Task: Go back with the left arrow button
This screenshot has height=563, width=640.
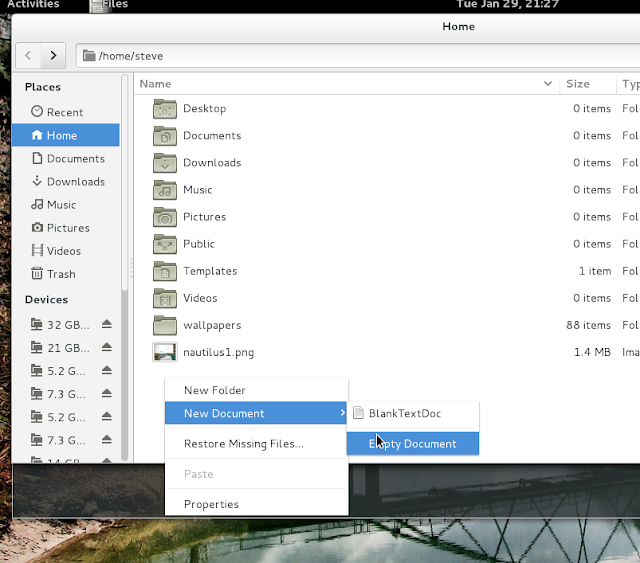Action: pos(28,55)
